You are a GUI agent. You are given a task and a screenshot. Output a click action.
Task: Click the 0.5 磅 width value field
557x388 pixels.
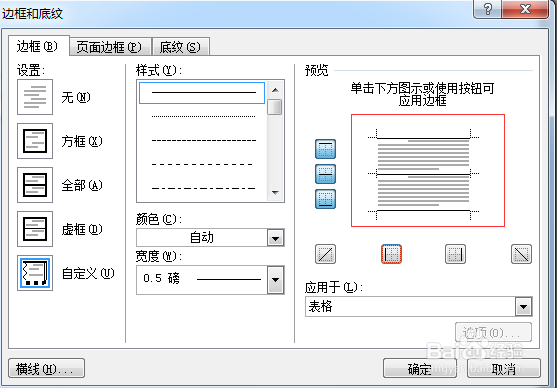tap(202, 280)
